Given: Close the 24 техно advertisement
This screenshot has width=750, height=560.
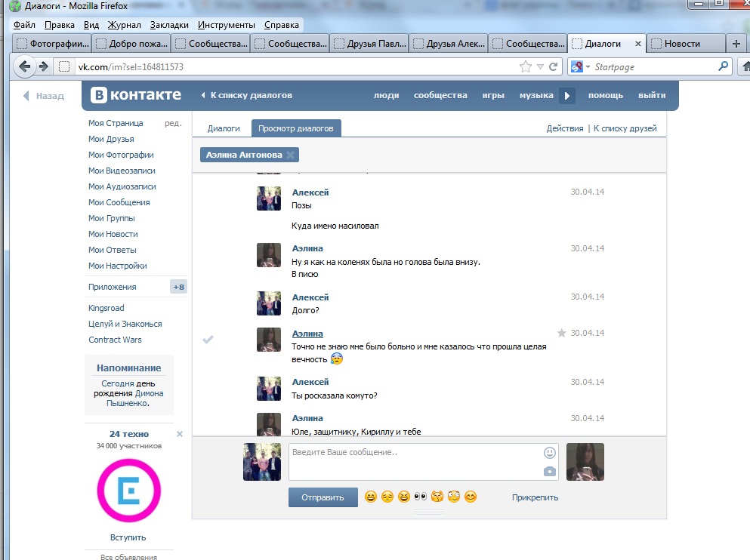Looking at the screenshot, I should point(180,434).
